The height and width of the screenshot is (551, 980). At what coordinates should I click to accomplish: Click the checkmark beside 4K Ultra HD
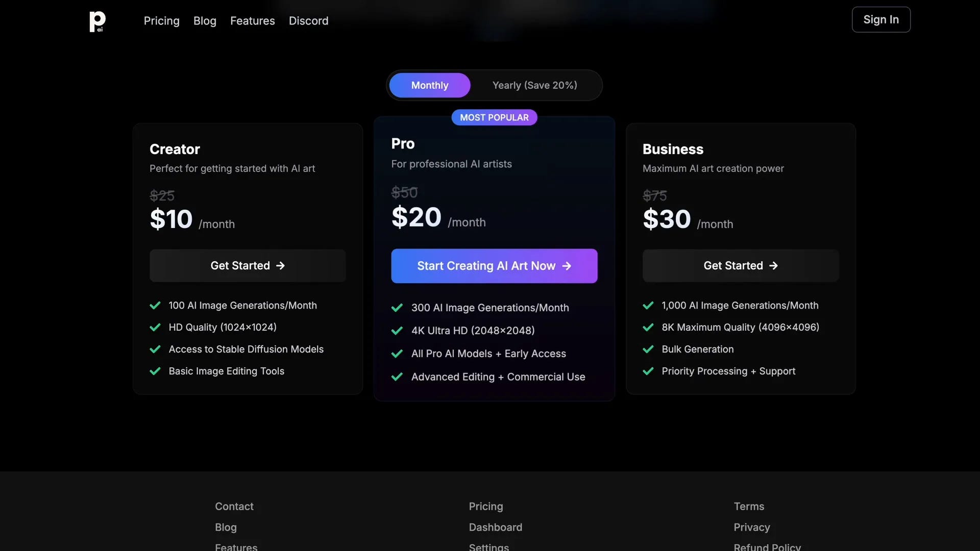397,331
